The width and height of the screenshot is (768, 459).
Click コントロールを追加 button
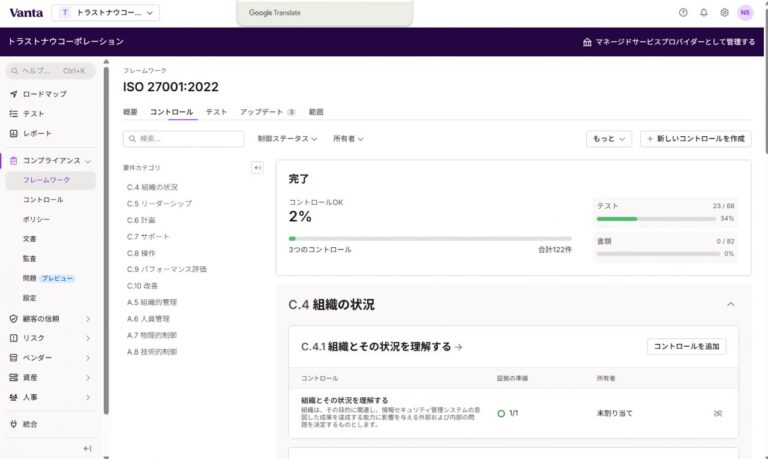pyautogui.click(x=686, y=346)
